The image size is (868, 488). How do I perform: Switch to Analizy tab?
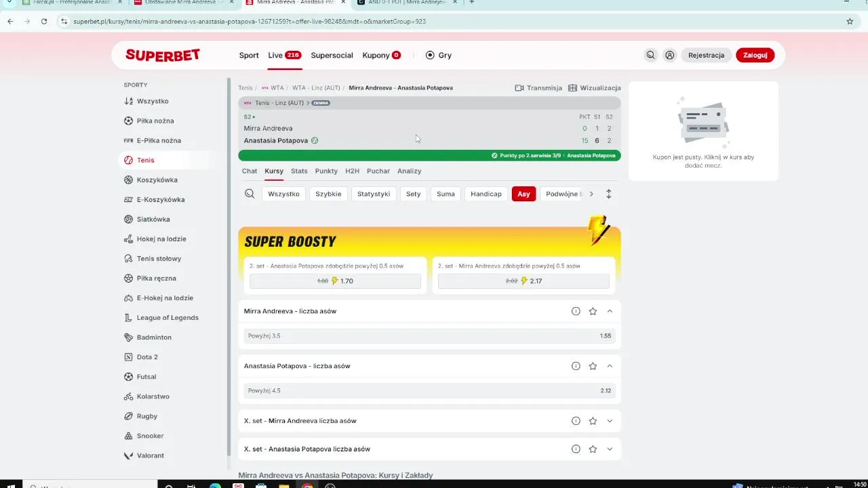[410, 171]
